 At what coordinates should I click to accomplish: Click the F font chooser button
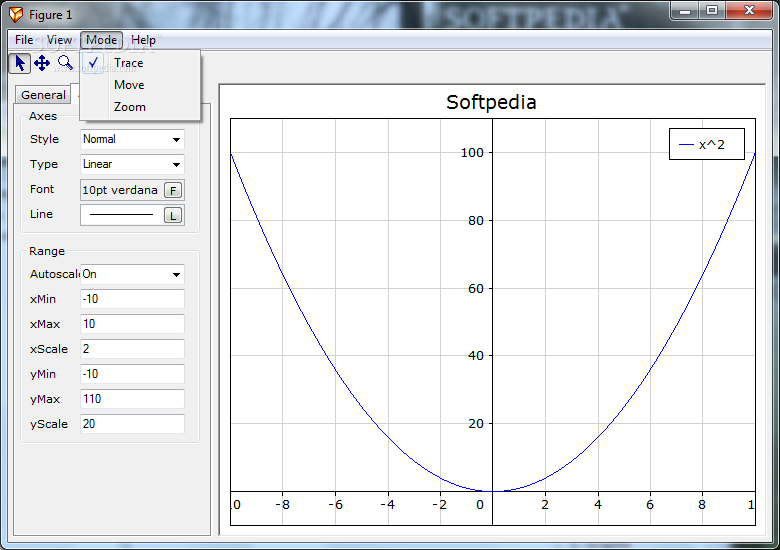coord(173,190)
